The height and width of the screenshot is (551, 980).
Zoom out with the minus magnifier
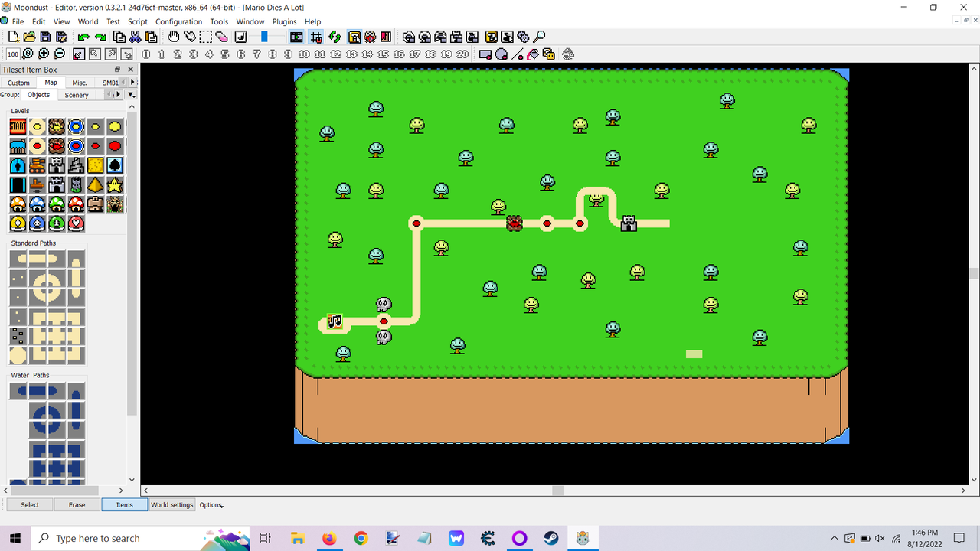(x=60, y=54)
